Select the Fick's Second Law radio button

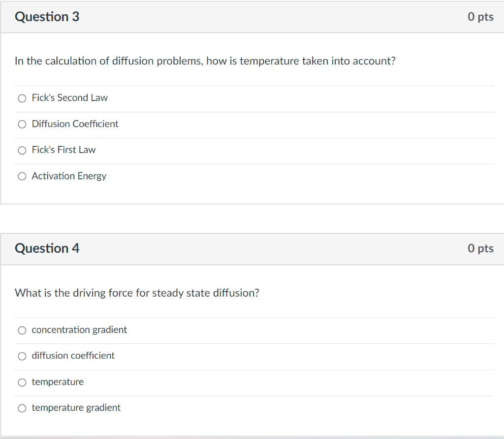point(22,98)
